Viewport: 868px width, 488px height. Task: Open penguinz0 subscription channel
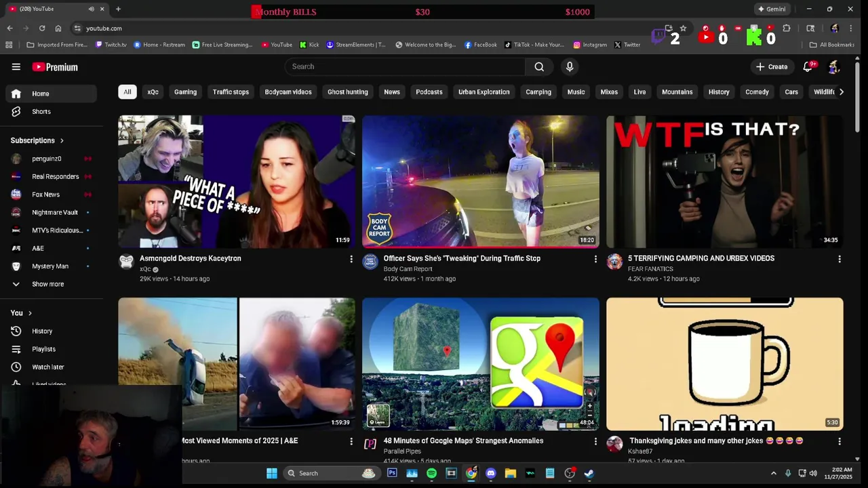(52, 159)
